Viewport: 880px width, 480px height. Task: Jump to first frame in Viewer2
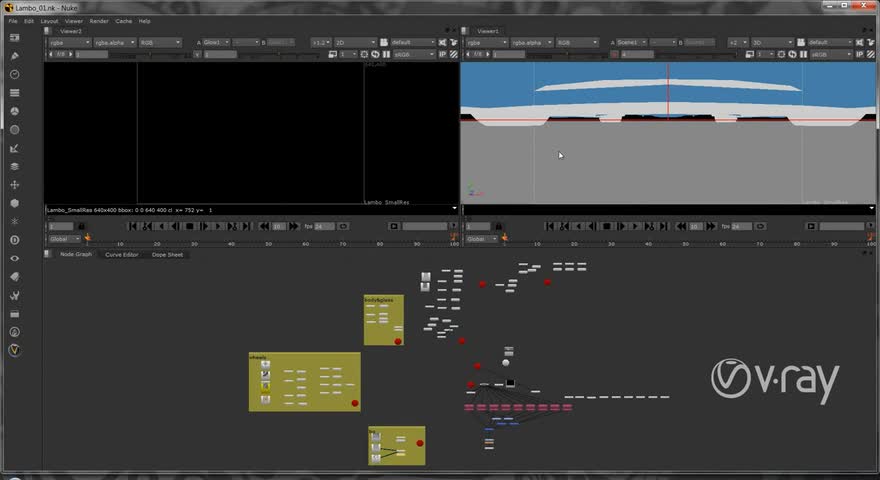point(132,226)
